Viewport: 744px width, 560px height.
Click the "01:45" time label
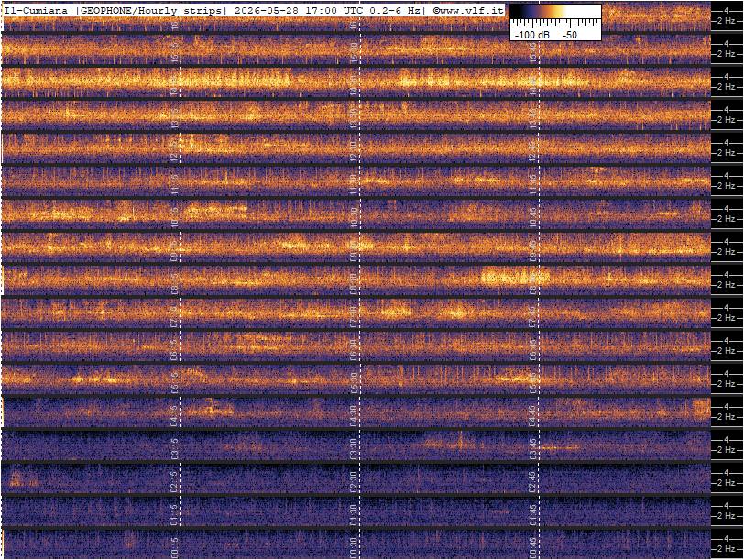533,515
